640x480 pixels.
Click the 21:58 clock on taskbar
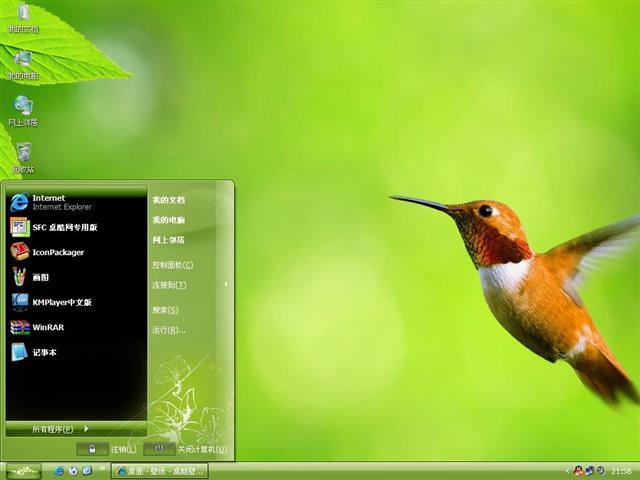click(621, 471)
